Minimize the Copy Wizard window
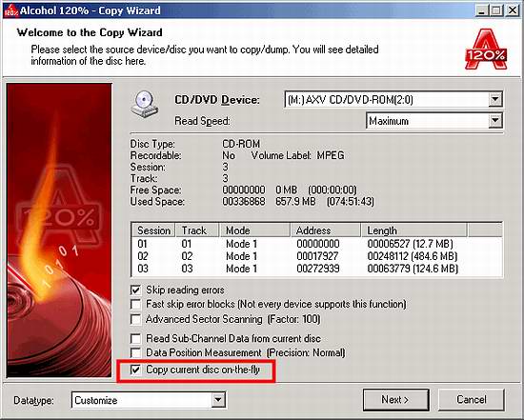Screen dimensions: 524x420 click(x=481, y=10)
